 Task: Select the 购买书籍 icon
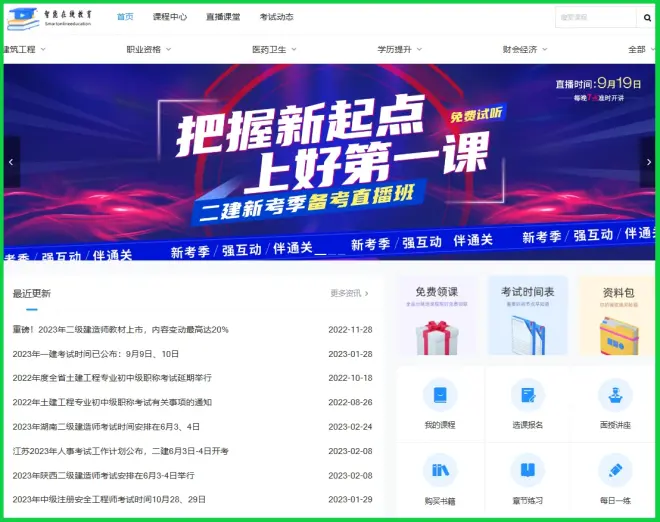click(x=439, y=471)
